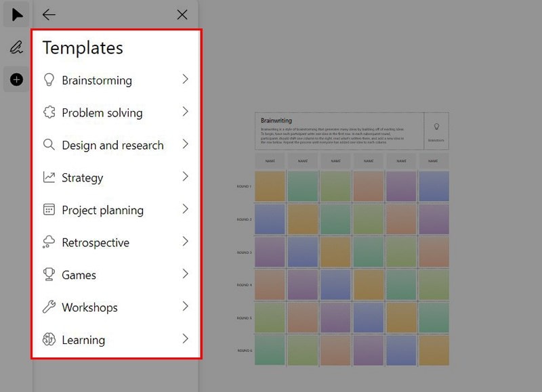Select the arrow selection tool
The height and width of the screenshot is (392, 542).
(16, 14)
